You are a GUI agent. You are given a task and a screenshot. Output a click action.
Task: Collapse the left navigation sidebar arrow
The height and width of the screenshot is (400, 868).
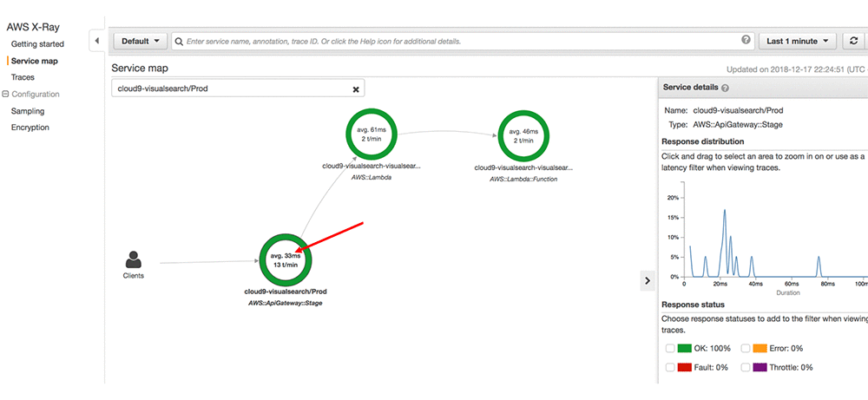(x=97, y=41)
